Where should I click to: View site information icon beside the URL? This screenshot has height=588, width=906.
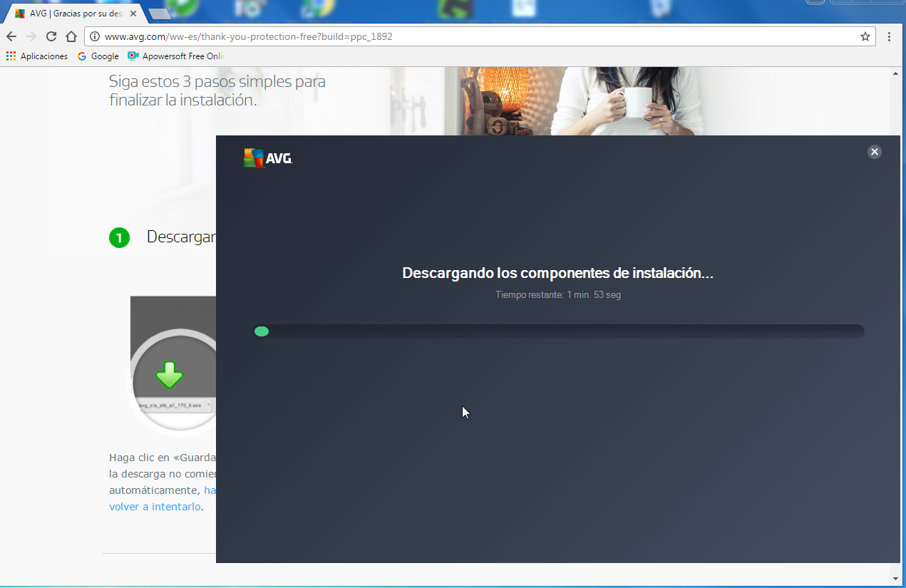click(95, 36)
